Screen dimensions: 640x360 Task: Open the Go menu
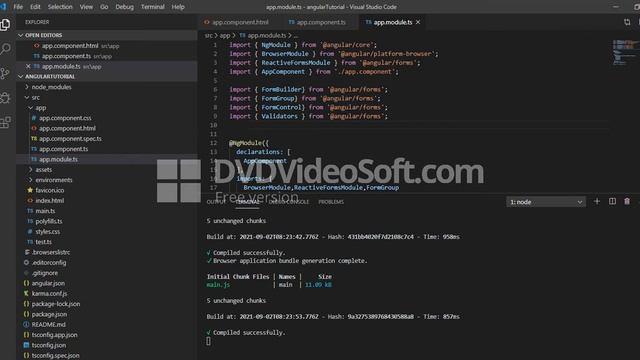104,7
